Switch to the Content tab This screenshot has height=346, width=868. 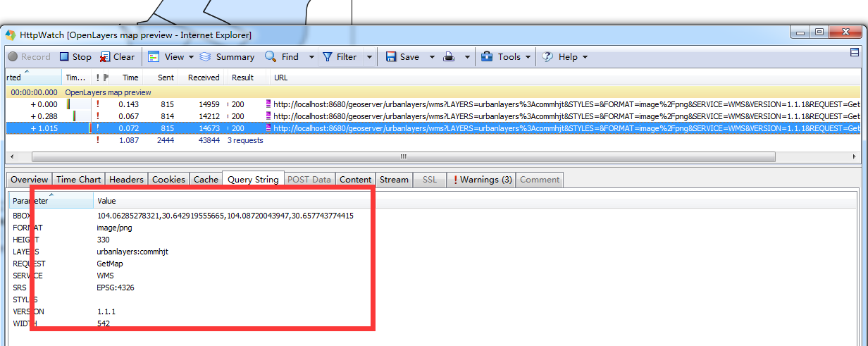click(355, 180)
